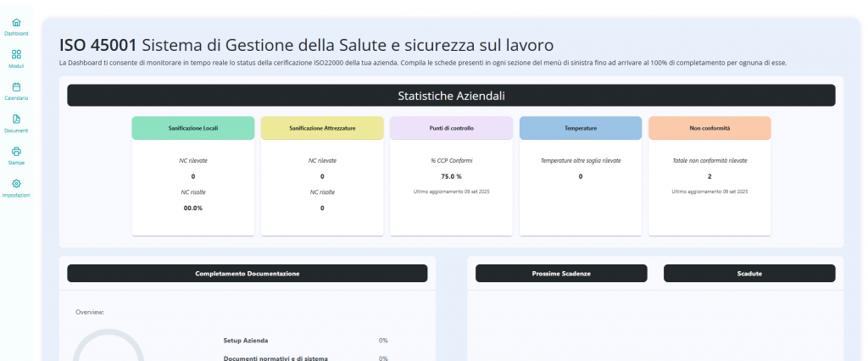Click last update date under Non conformità
The image size is (868, 361).
709,192
